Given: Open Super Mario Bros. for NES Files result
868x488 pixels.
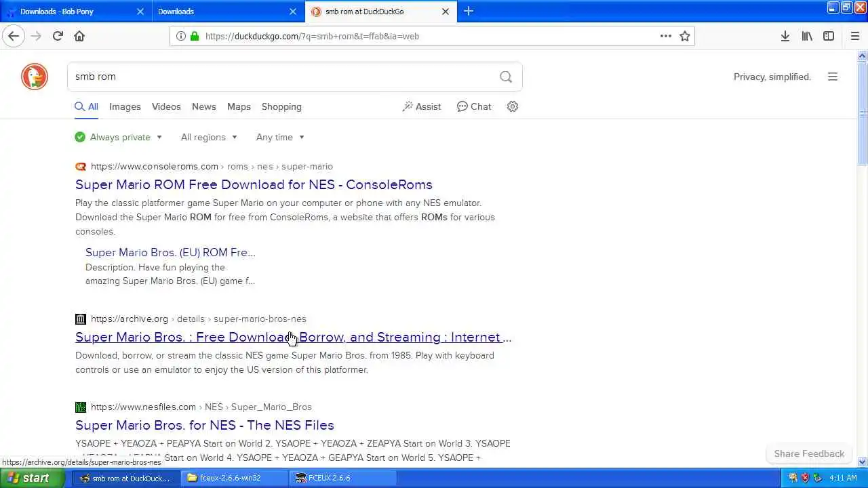Looking at the screenshot, I should [x=205, y=425].
